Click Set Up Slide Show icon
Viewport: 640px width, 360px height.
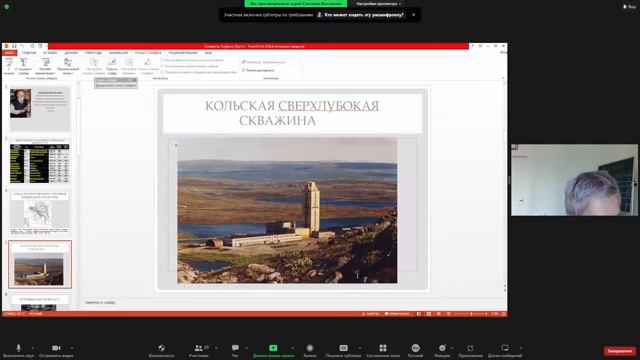94,62
